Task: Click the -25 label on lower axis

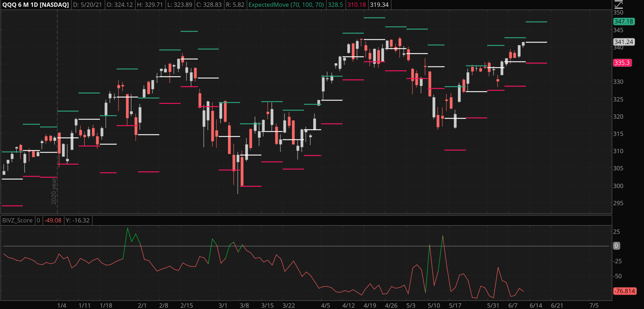Action: tap(617, 261)
